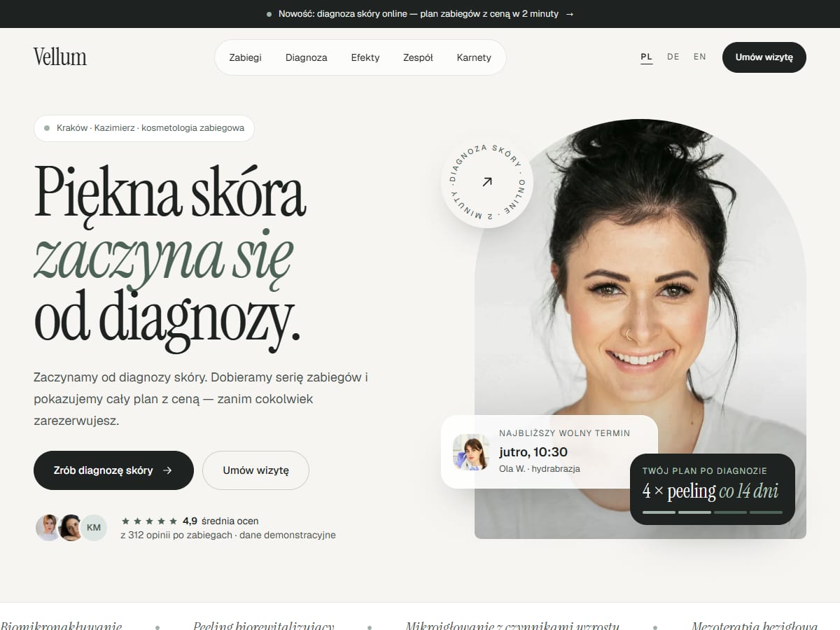Switch language to EN
840x630 pixels.
(700, 57)
